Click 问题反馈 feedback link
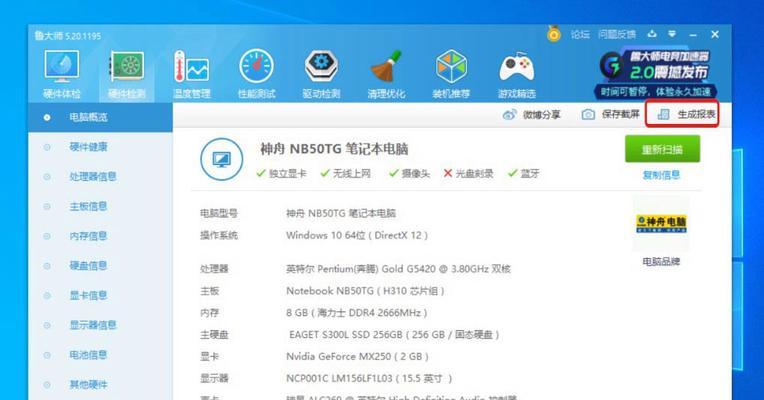 click(x=617, y=34)
